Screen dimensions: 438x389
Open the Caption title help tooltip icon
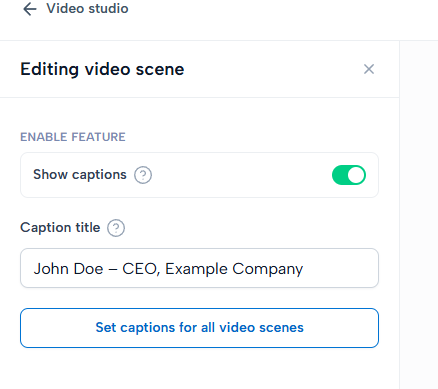pos(116,228)
